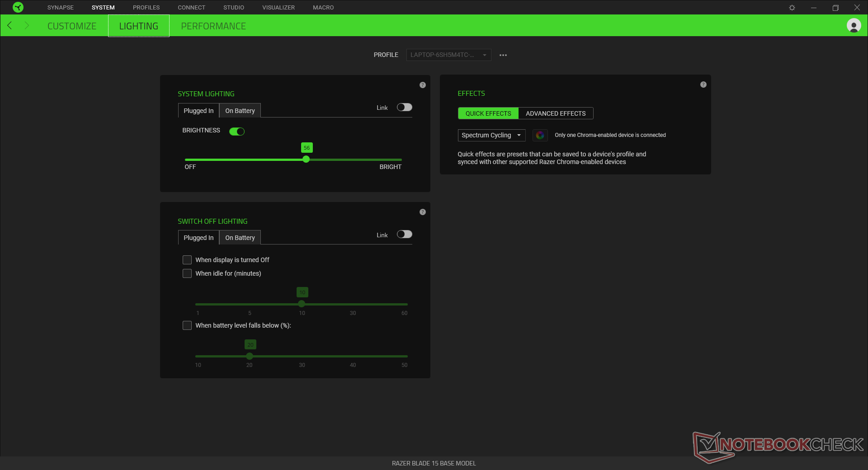Screen dimensions: 868x470
Task: Click the 30 mark on idle slider
Action: (353, 313)
